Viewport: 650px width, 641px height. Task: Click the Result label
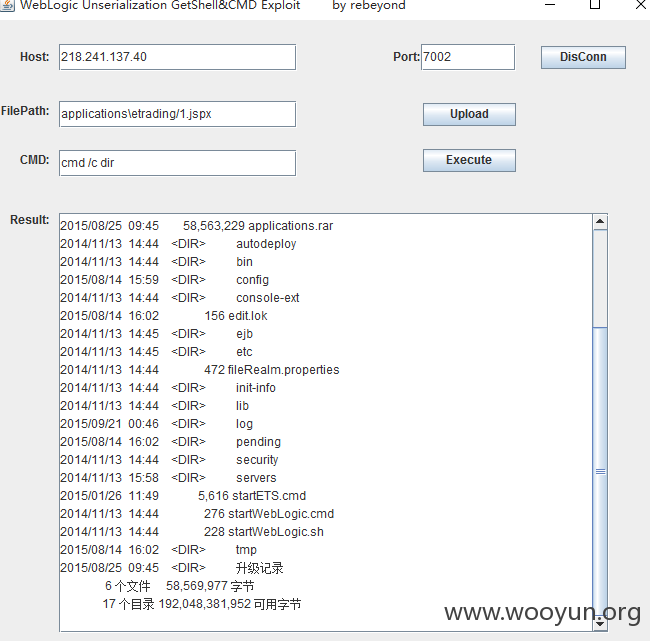30,220
